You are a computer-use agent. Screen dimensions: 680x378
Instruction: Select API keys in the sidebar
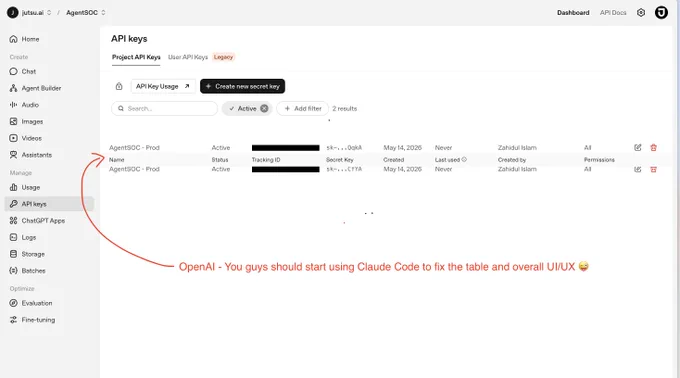[x=49, y=204]
